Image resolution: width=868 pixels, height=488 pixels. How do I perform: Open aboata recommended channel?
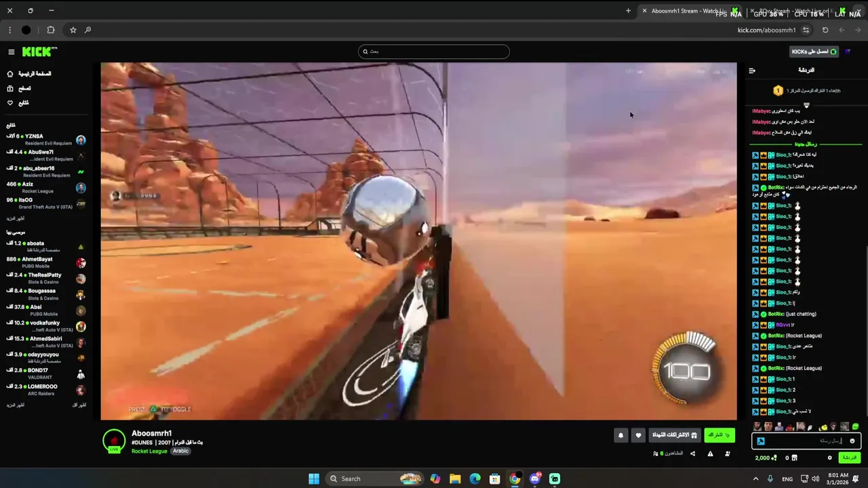(x=46, y=246)
